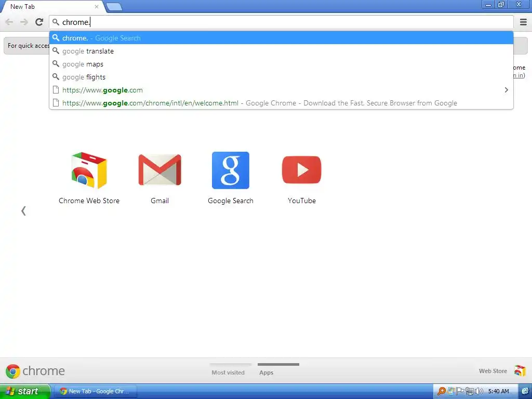Go to previous apps page chevron
The image size is (532, 399).
point(23,211)
